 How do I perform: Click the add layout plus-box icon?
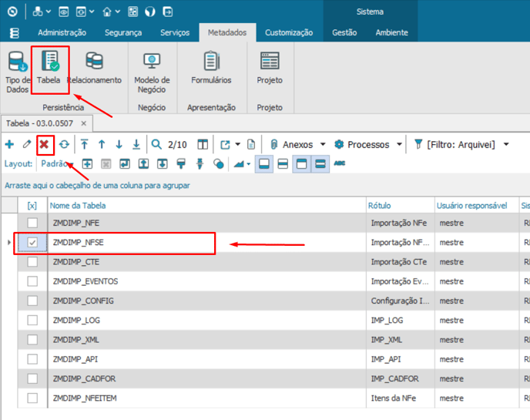(88, 164)
